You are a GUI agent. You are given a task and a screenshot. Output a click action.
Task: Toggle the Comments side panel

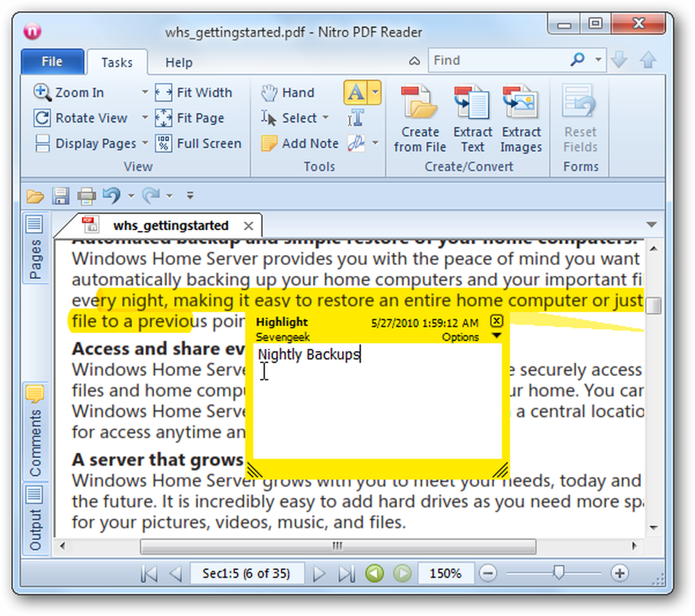[x=35, y=432]
